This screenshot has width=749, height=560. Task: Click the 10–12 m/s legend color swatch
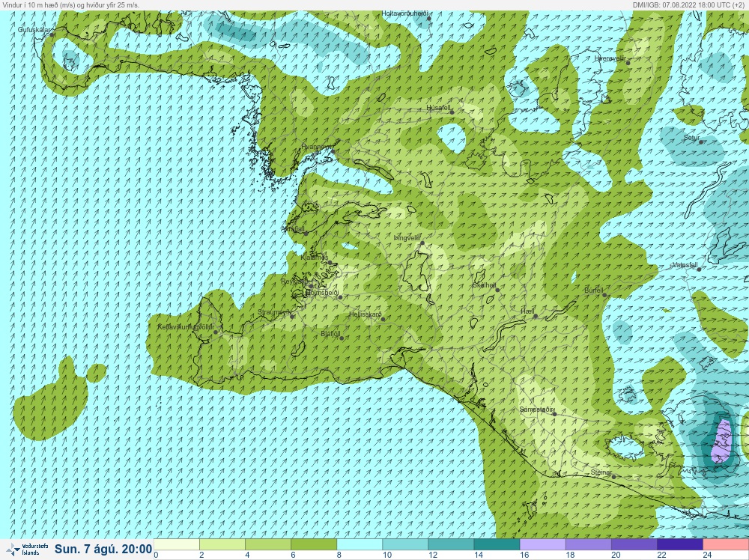(405, 544)
